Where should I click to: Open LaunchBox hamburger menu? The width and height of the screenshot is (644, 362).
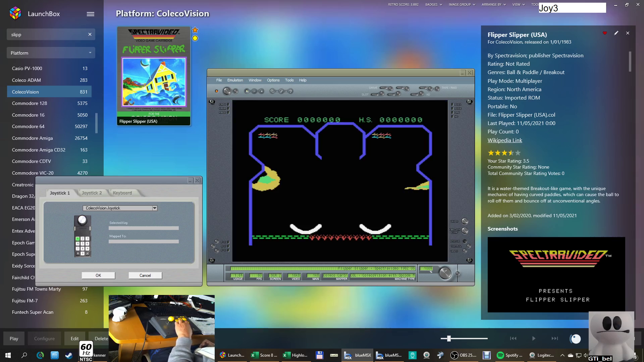click(90, 14)
